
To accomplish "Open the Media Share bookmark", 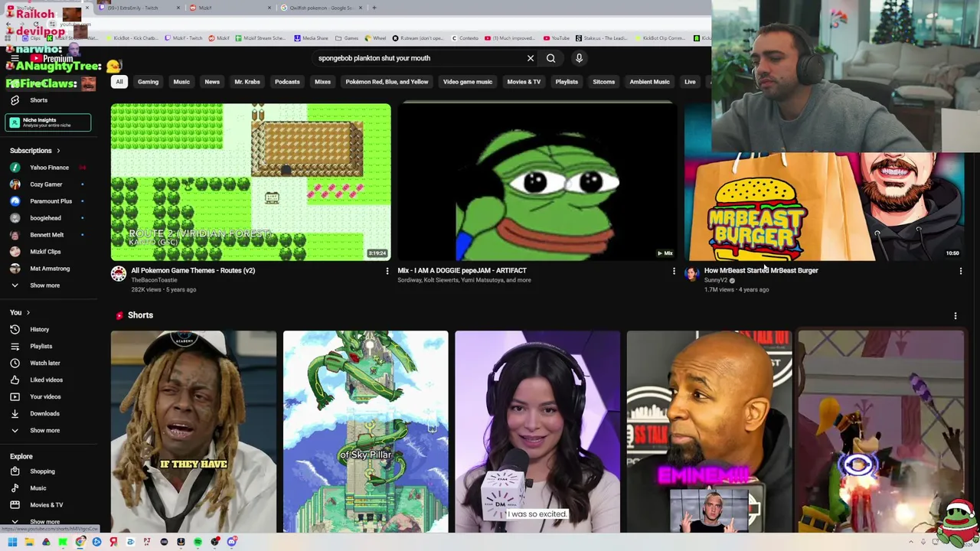I will pos(311,38).
